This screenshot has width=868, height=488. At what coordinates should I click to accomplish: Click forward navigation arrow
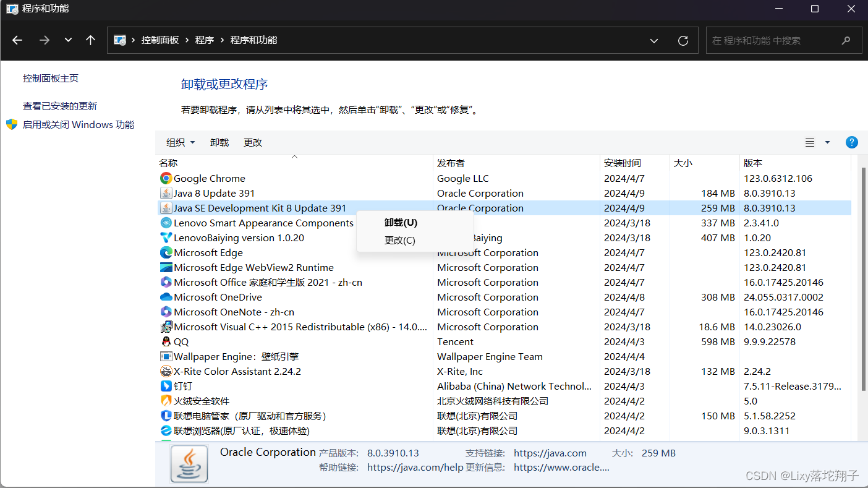click(44, 40)
